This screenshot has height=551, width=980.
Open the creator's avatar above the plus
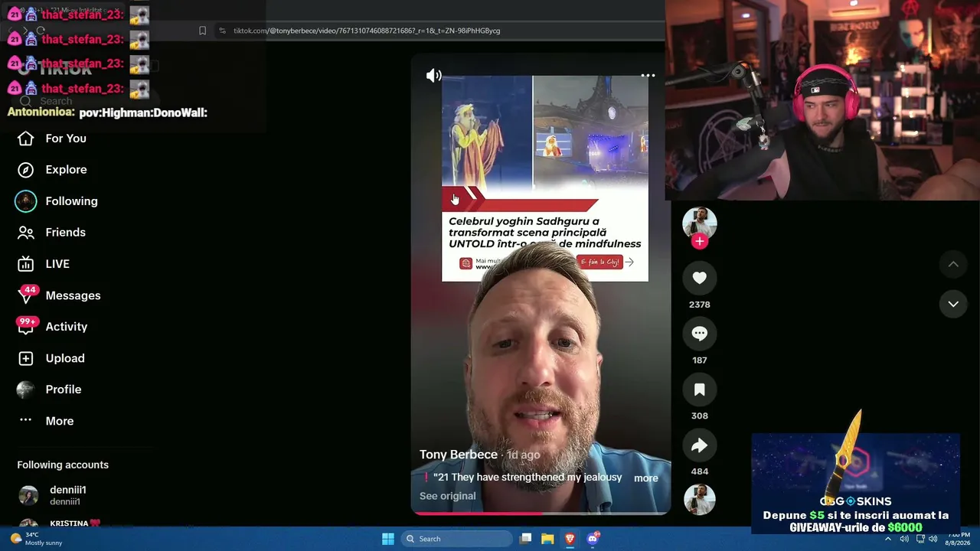coord(699,223)
